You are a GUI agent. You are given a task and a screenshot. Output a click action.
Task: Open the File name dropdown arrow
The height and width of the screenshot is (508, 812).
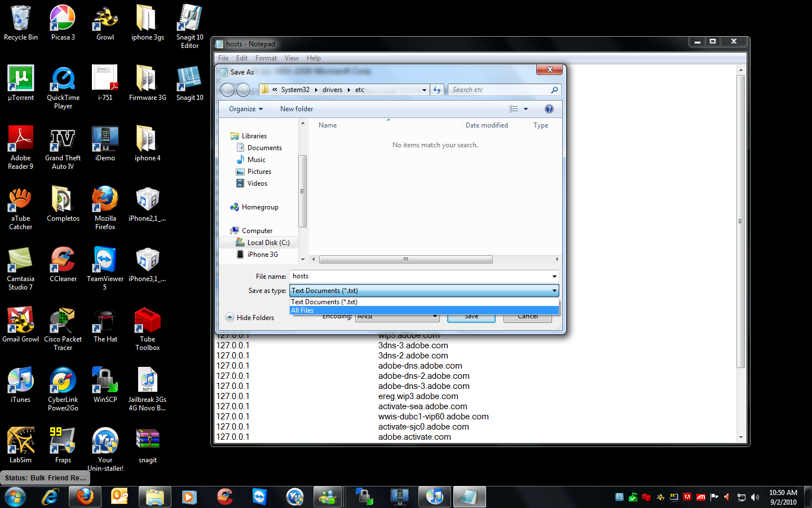click(x=554, y=276)
